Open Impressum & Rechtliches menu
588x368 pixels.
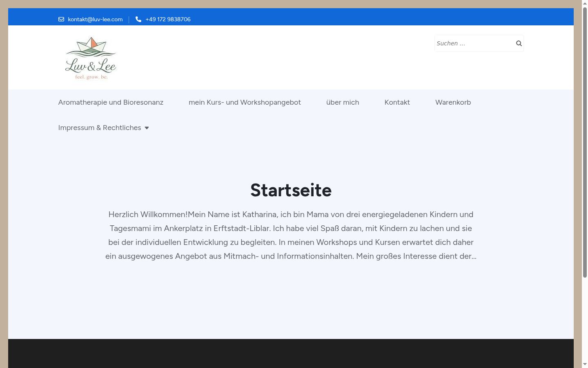pyautogui.click(x=100, y=128)
